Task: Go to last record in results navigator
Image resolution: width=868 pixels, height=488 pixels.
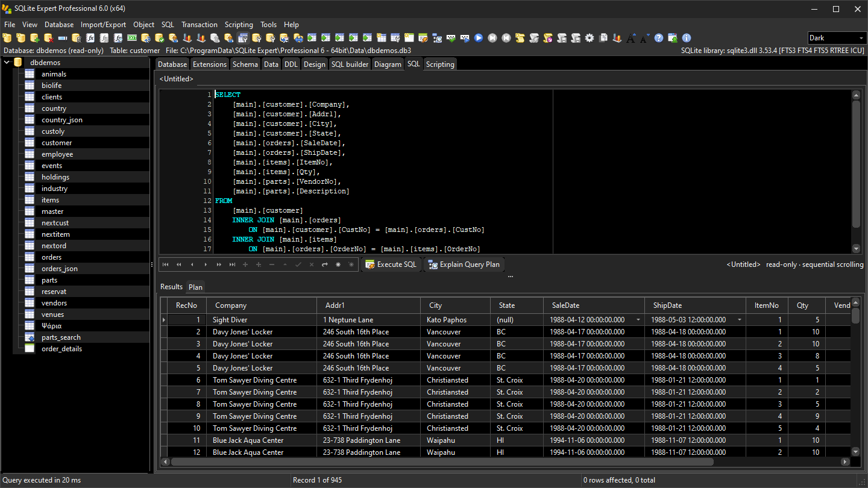Action: pos(232,264)
